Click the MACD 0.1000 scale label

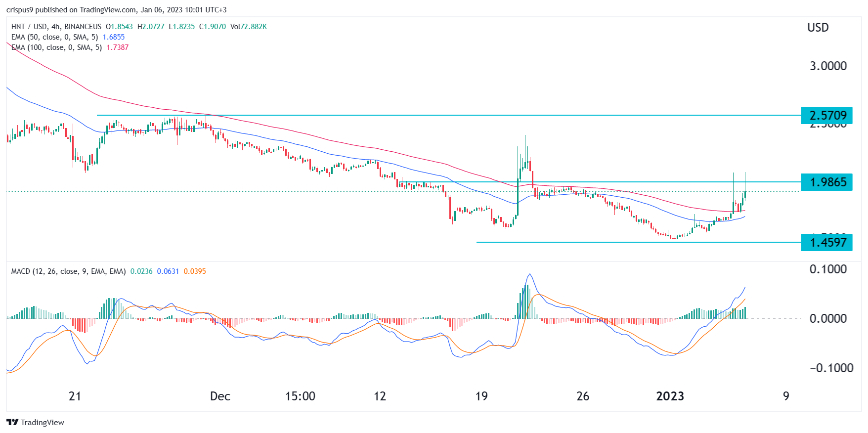[x=828, y=269]
